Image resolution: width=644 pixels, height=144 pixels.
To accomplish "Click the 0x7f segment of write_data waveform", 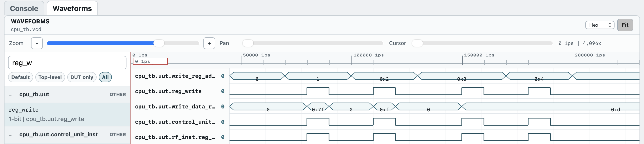I will click(x=318, y=106).
